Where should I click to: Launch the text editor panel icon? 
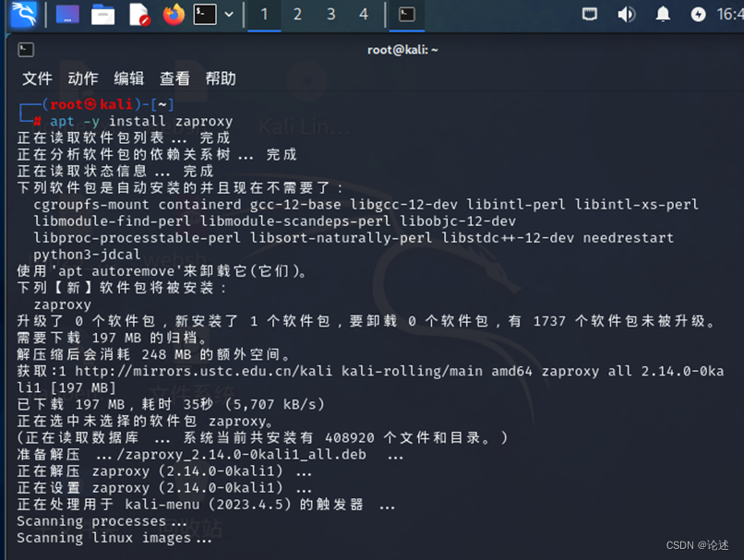click(139, 15)
